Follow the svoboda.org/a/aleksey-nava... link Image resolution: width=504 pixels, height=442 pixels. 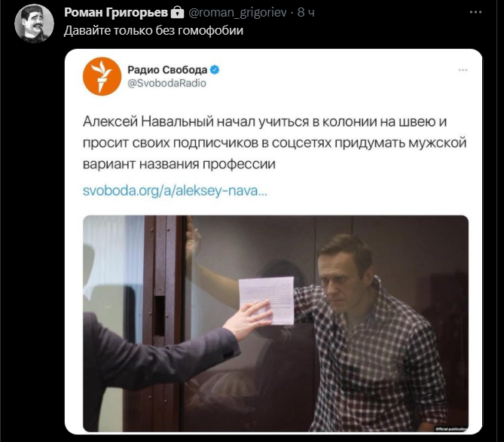click(175, 191)
